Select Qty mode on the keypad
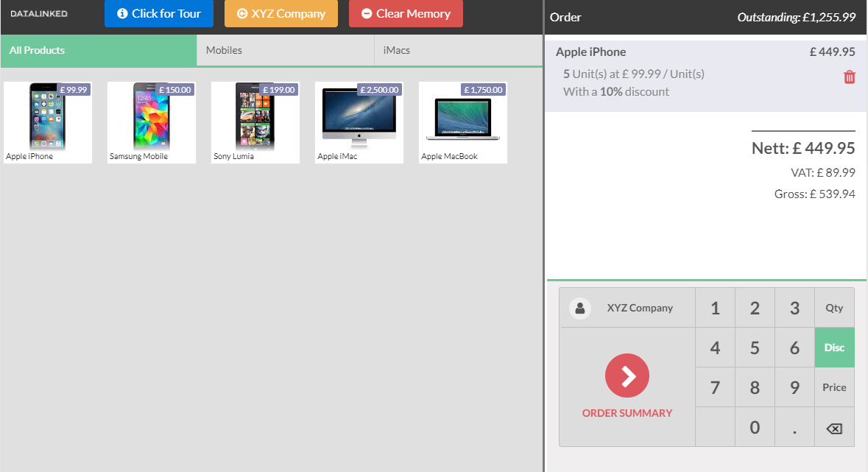This screenshot has width=868, height=472. point(834,308)
